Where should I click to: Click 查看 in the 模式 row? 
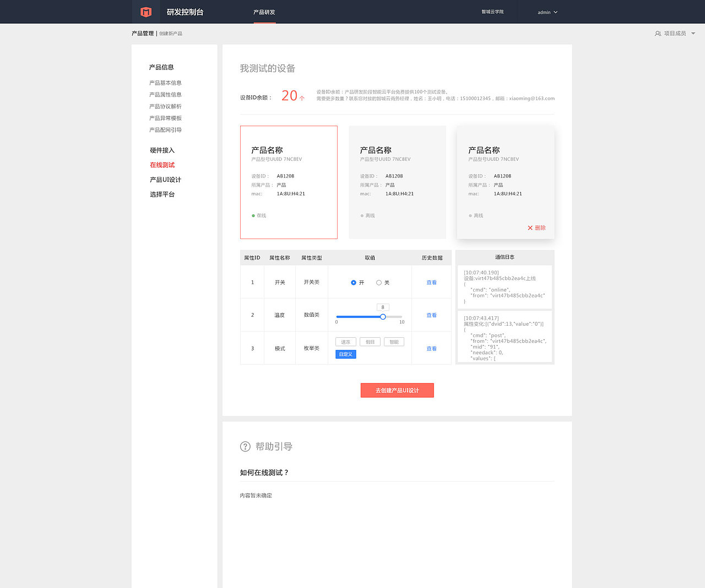431,349
